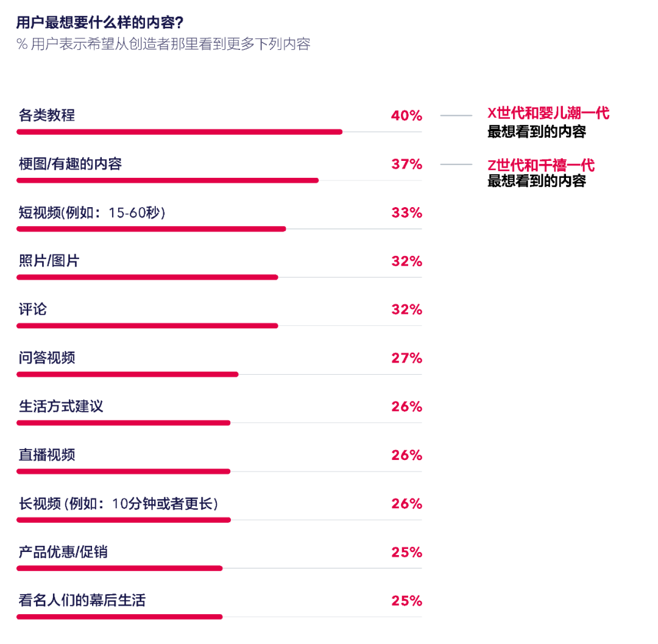Click the 梗图/有趣的内容 progress bar
Screen dimensions: 658x644
coord(168,180)
